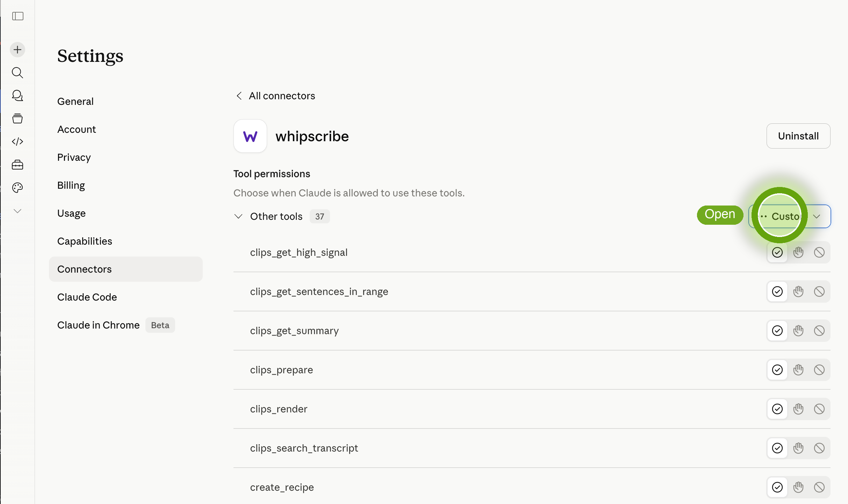This screenshot has height=504, width=848.
Task: Click the 37 tools count badge
Action: coord(319,216)
